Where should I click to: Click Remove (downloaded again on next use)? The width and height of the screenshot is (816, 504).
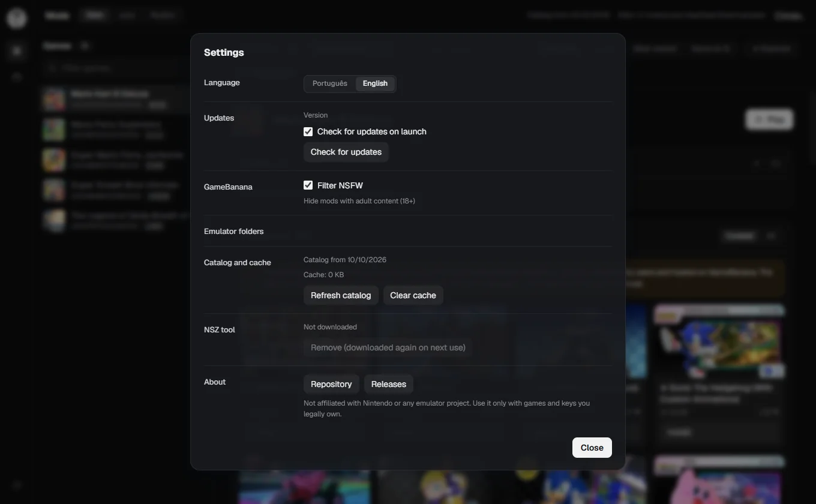point(388,347)
